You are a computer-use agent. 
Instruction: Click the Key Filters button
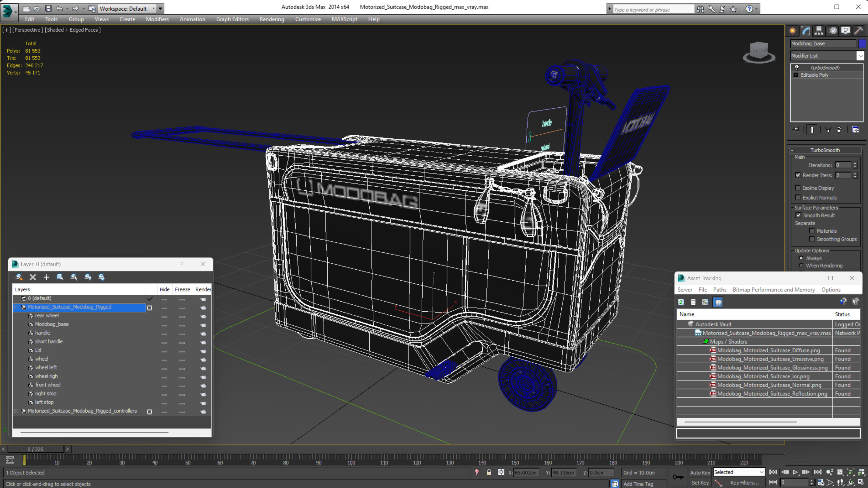point(744,483)
